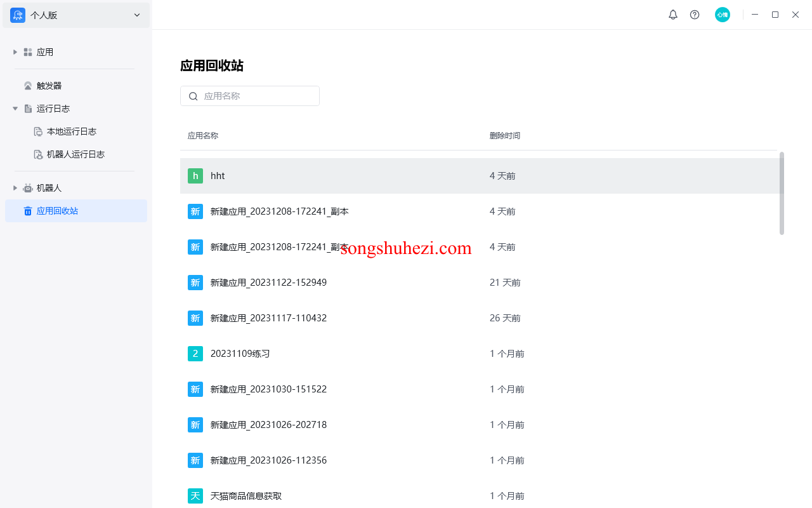Open 触发器 in the sidebar
Screen dimensions: 812x508
click(76, 86)
